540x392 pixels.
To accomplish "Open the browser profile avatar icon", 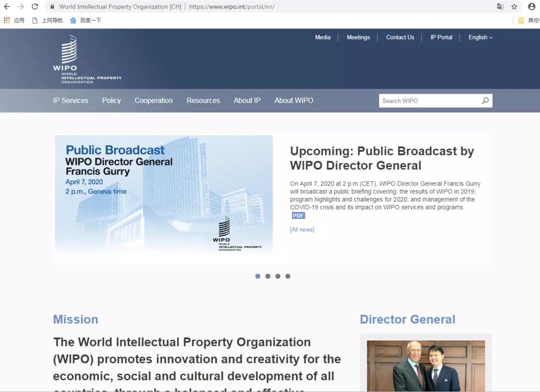I will pos(531,6).
